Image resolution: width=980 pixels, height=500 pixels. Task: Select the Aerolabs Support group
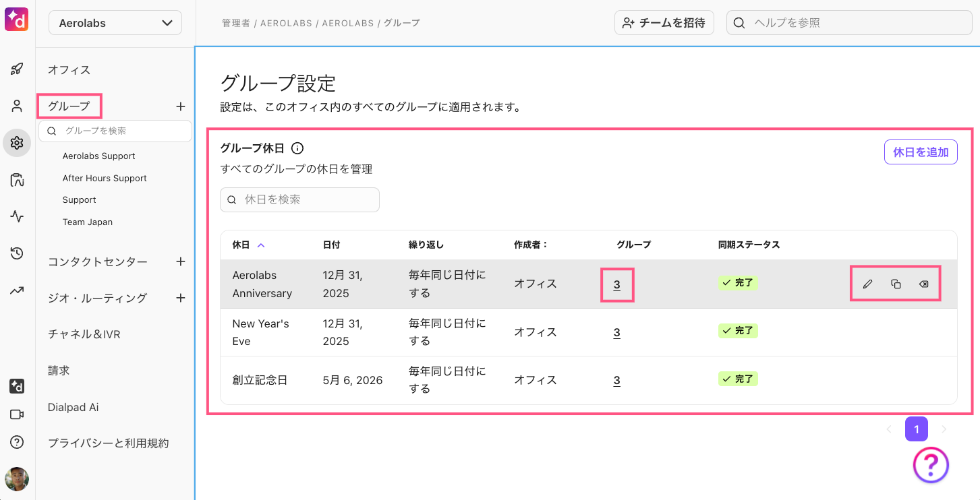(x=99, y=156)
